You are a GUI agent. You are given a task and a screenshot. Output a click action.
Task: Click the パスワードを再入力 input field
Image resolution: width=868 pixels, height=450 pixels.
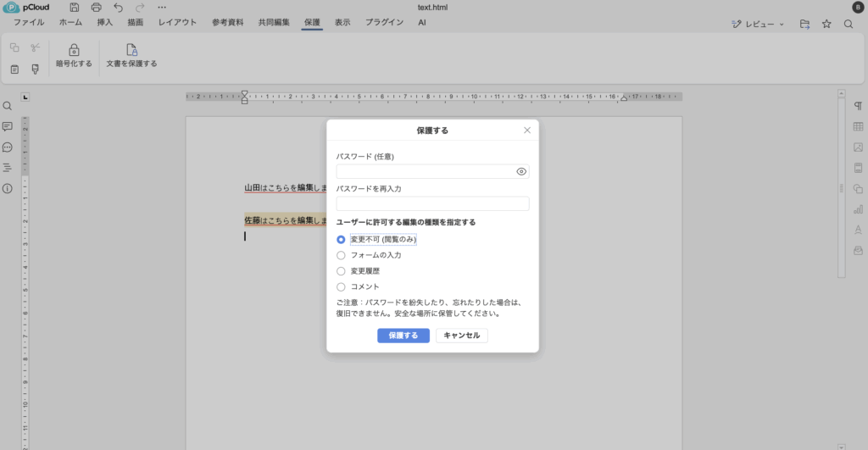point(432,203)
